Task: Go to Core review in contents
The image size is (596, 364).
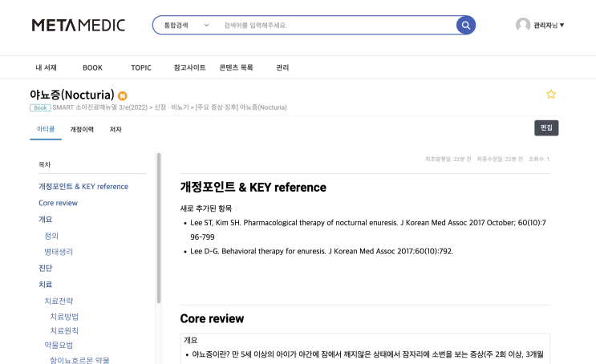Action: 58,203
